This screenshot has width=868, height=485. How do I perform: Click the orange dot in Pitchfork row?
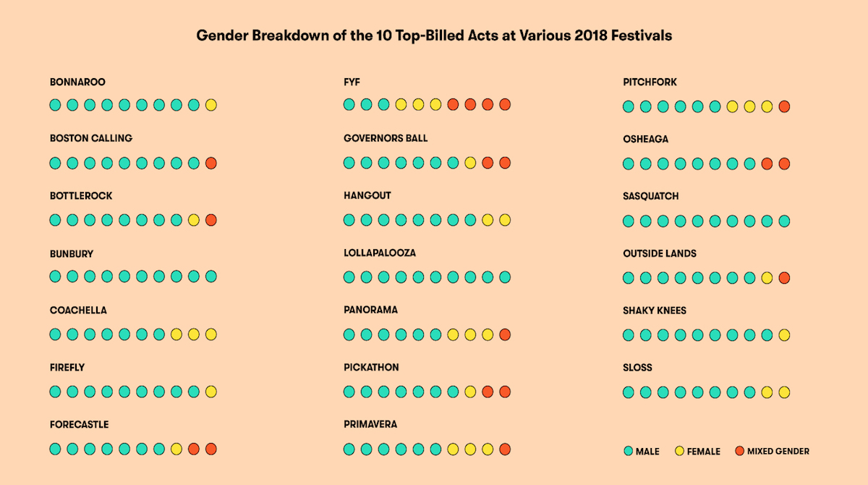tap(784, 106)
